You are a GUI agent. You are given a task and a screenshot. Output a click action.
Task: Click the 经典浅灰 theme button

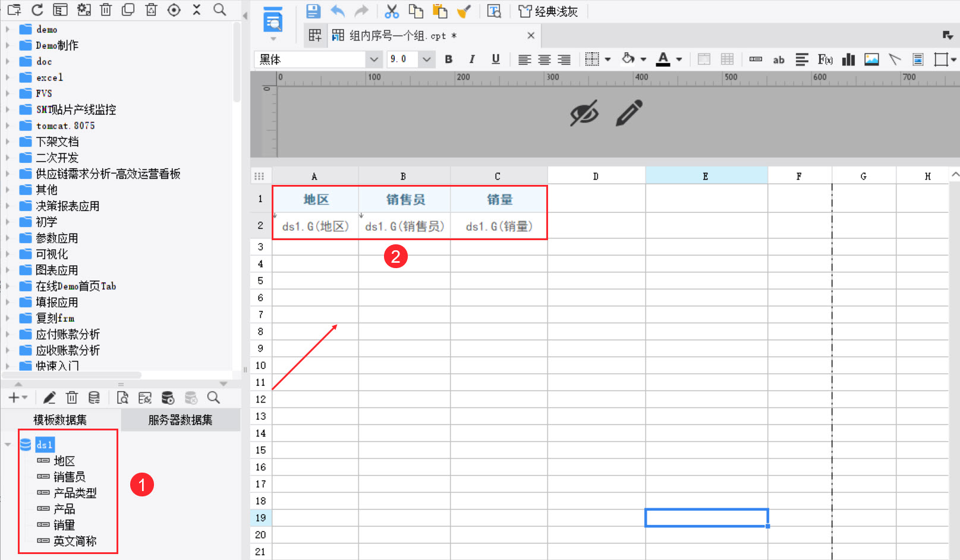click(548, 11)
